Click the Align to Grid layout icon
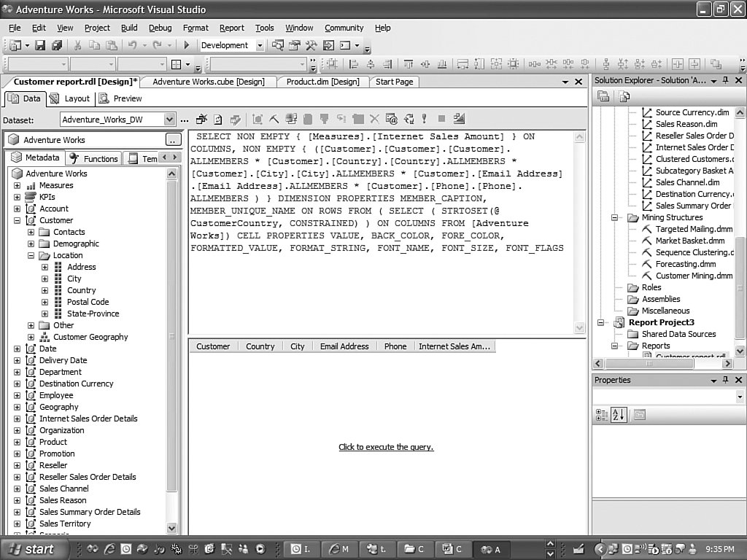The image size is (747, 560). 332,64
